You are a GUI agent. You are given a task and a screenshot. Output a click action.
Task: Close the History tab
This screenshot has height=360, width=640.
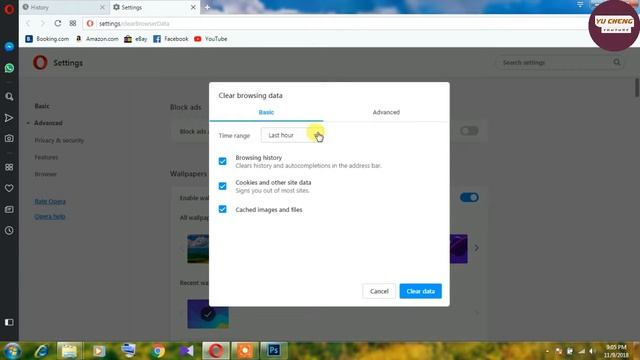[102, 7]
